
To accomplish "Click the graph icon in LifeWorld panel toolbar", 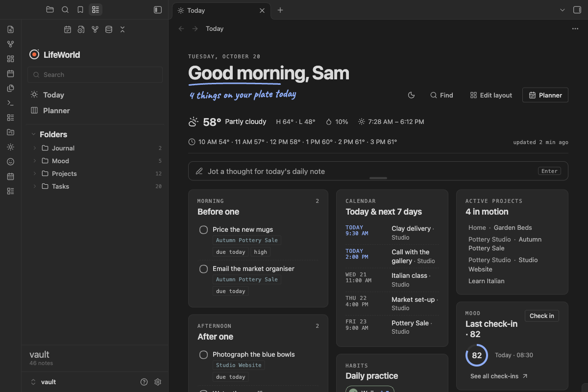I will point(95,30).
